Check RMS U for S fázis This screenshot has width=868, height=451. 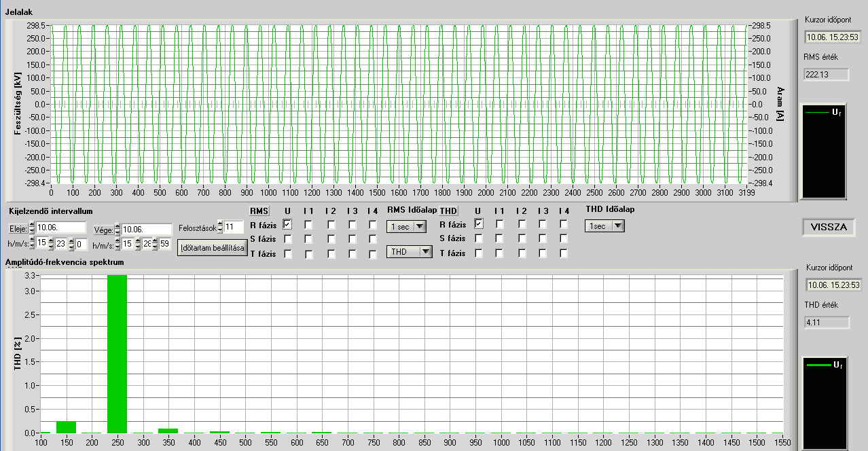click(x=287, y=238)
